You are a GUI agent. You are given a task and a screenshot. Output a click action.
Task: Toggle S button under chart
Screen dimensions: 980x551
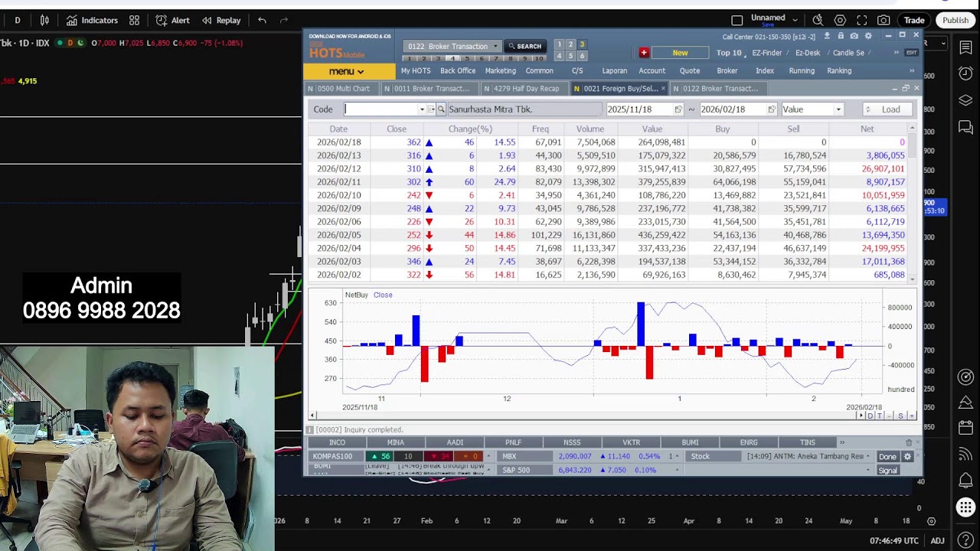click(900, 416)
